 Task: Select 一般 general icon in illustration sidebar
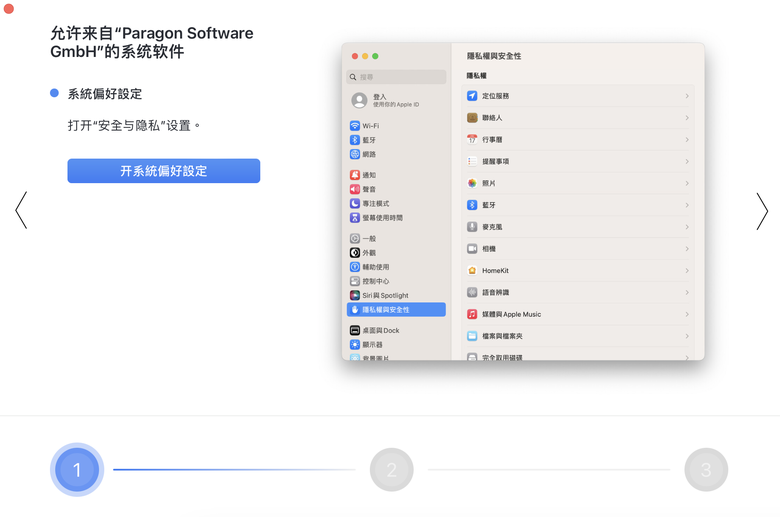coord(355,238)
